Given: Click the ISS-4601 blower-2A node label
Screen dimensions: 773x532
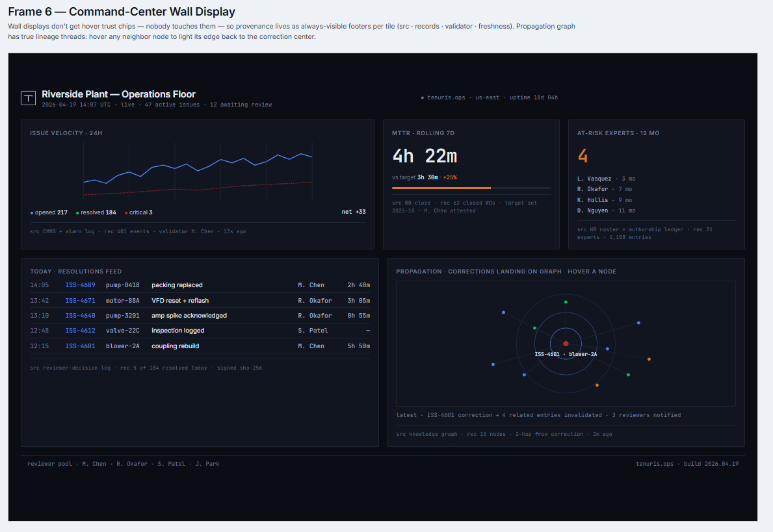Looking at the screenshot, I should (x=566, y=354).
